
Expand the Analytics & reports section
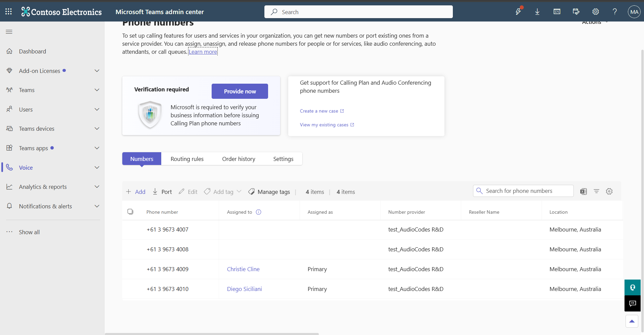(x=97, y=187)
